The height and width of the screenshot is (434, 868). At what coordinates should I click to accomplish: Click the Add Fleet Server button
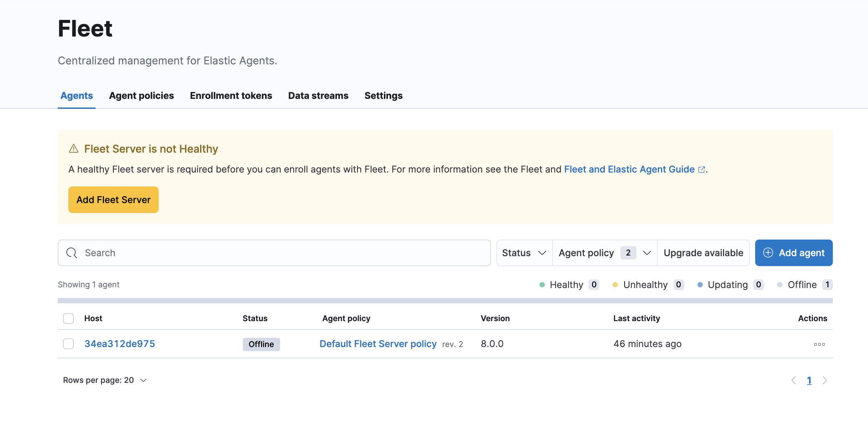click(113, 199)
